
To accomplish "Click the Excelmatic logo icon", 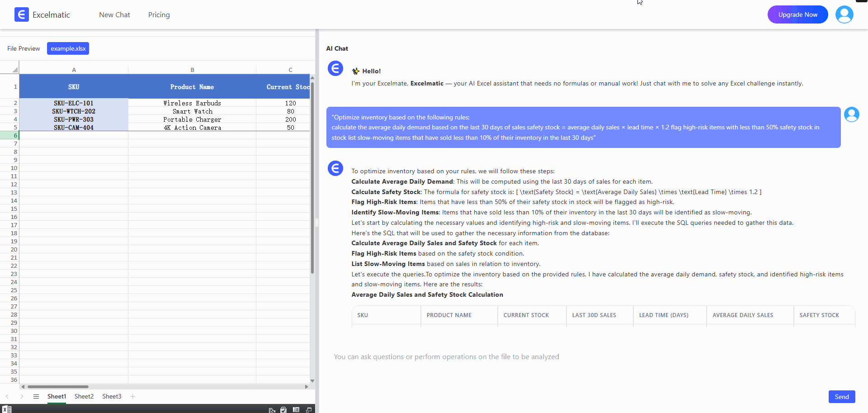I will pos(21,15).
